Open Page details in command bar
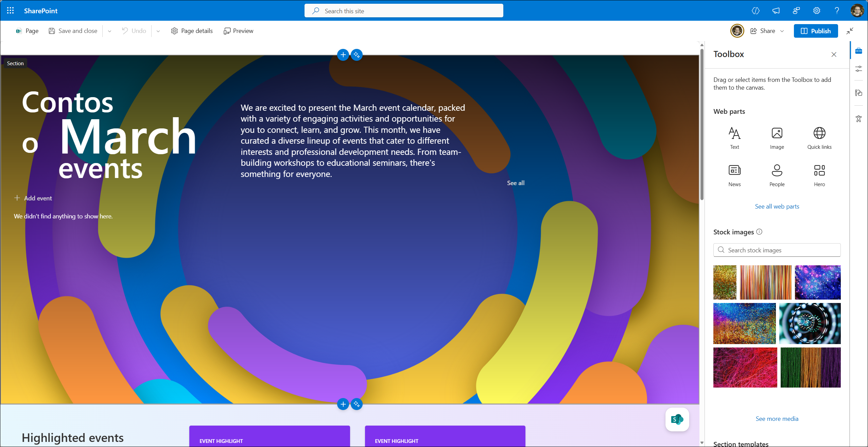The height and width of the screenshot is (447, 868). tap(192, 31)
